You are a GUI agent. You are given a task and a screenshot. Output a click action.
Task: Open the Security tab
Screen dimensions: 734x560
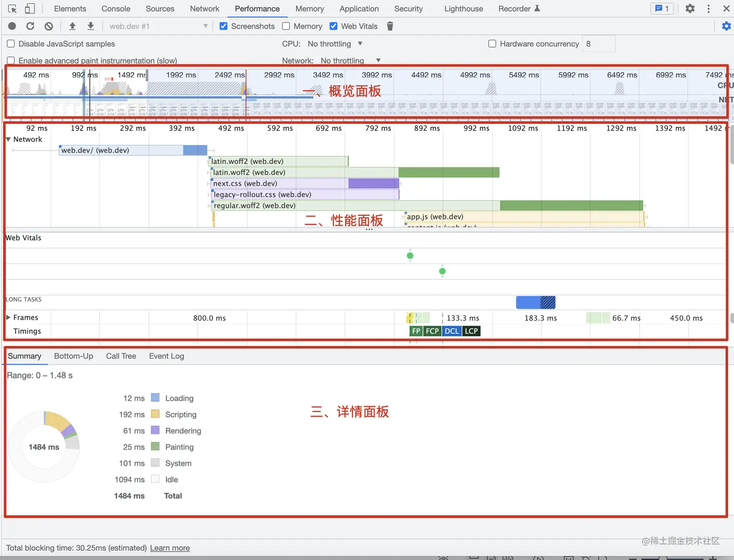408,9
